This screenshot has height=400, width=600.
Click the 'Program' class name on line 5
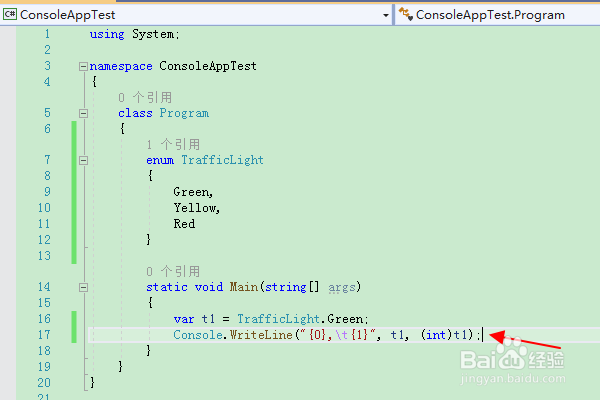pyautogui.click(x=184, y=113)
